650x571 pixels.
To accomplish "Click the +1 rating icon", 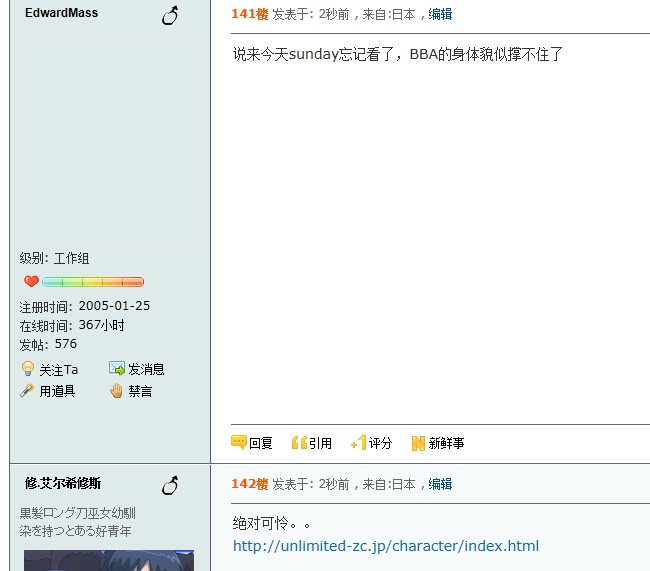I will pos(359,442).
